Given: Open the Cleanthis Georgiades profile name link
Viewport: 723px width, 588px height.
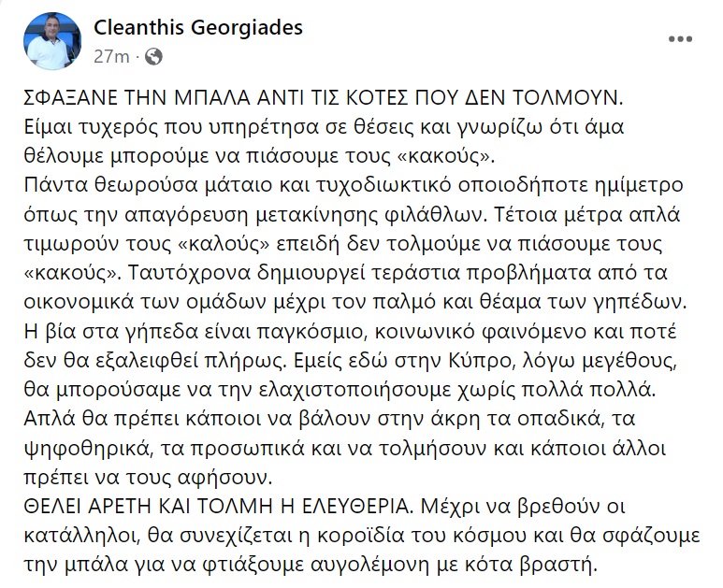Looking at the screenshot, I should (198, 27).
